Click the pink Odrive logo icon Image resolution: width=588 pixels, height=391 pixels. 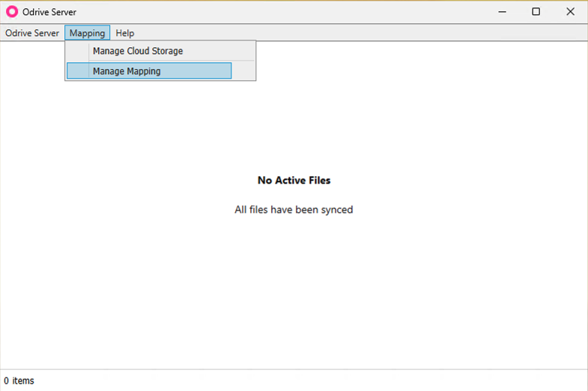(x=12, y=12)
